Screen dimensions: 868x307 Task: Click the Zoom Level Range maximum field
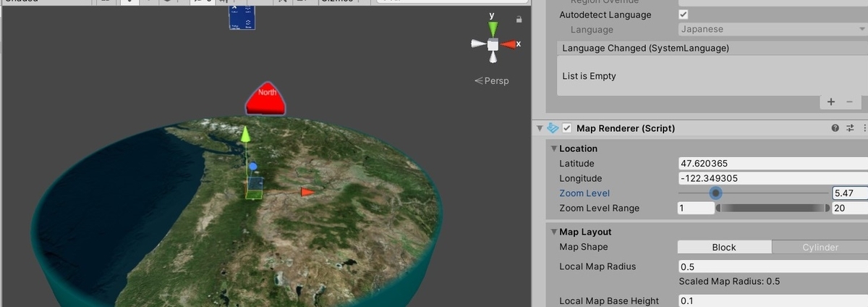(850, 209)
